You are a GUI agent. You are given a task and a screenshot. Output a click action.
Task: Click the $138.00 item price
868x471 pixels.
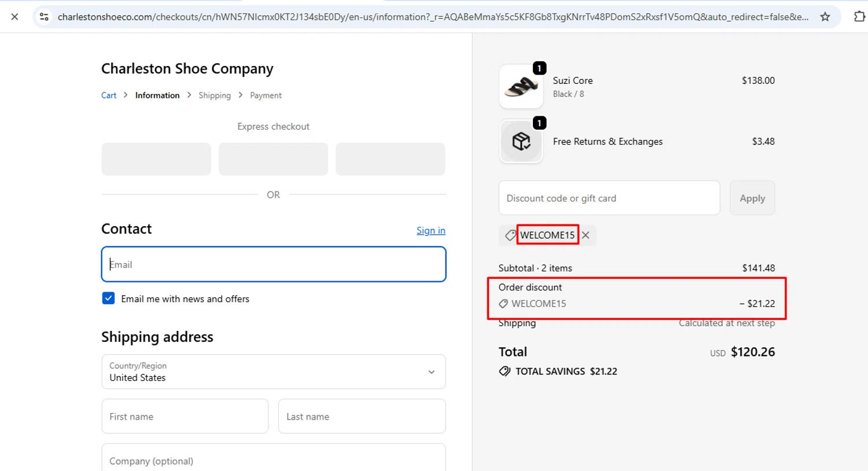[758, 80]
